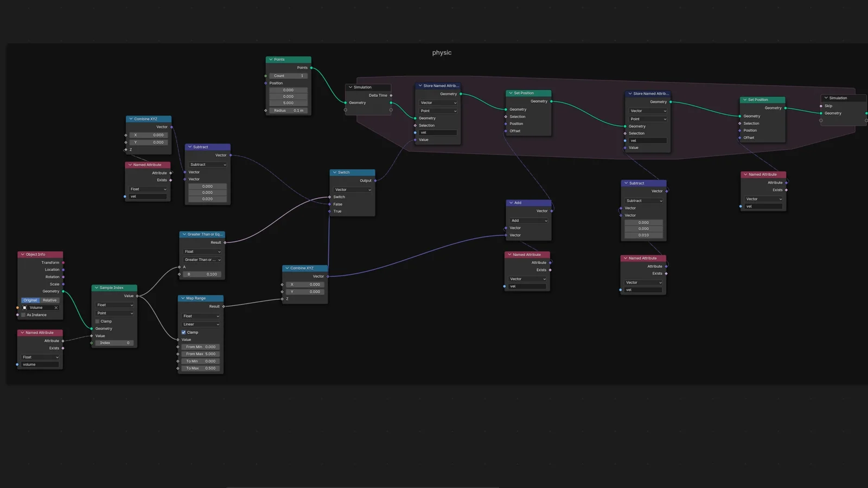Open the Add operation dropdown on Add node

(528, 221)
